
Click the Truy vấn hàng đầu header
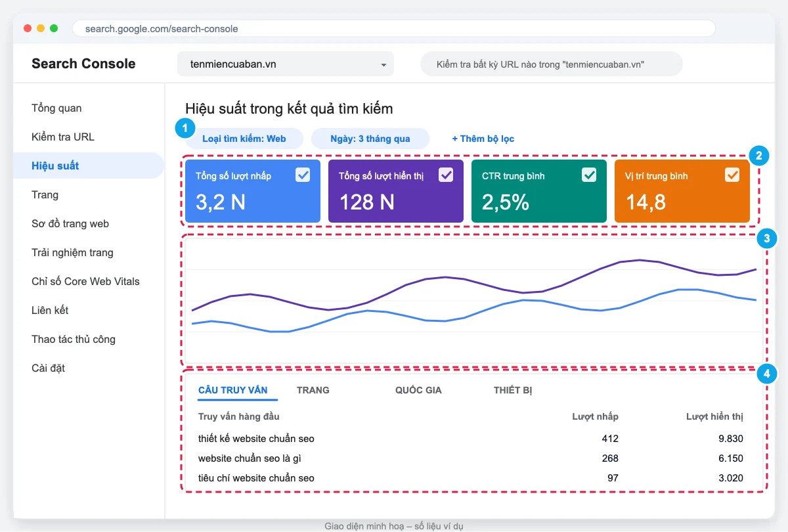click(x=239, y=416)
